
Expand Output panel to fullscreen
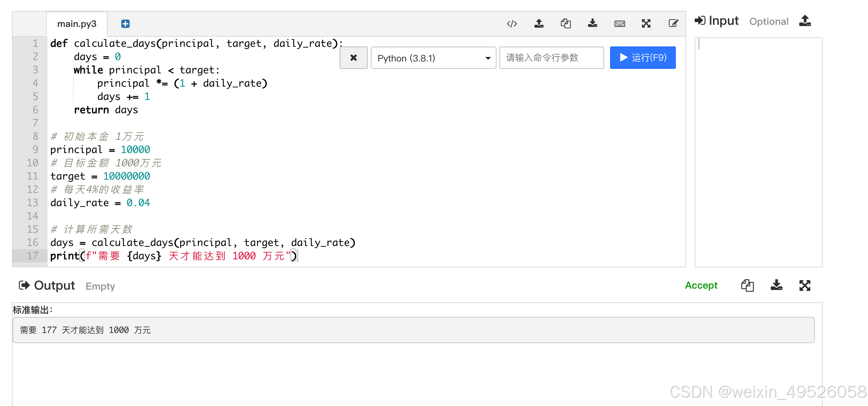tap(805, 285)
